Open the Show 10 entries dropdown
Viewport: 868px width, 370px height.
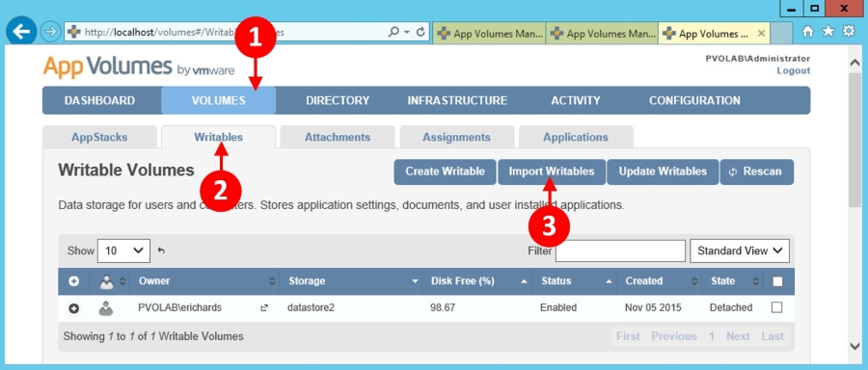(123, 251)
